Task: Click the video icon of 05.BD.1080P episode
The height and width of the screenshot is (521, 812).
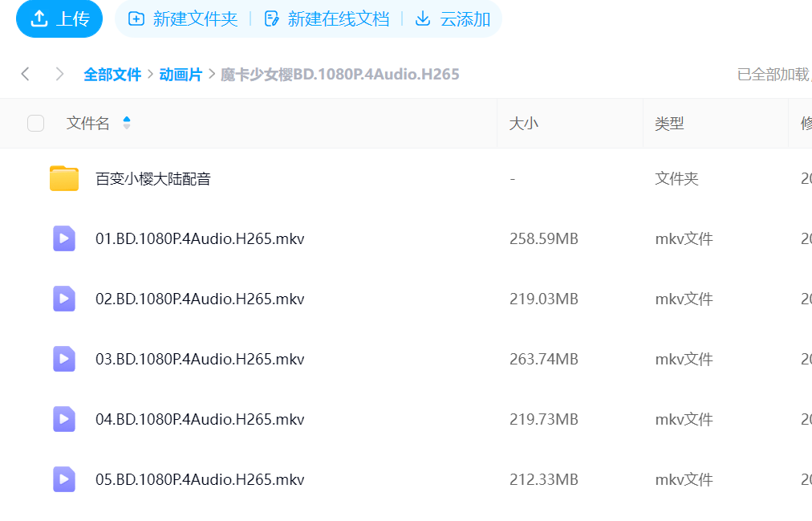Action: click(x=63, y=479)
